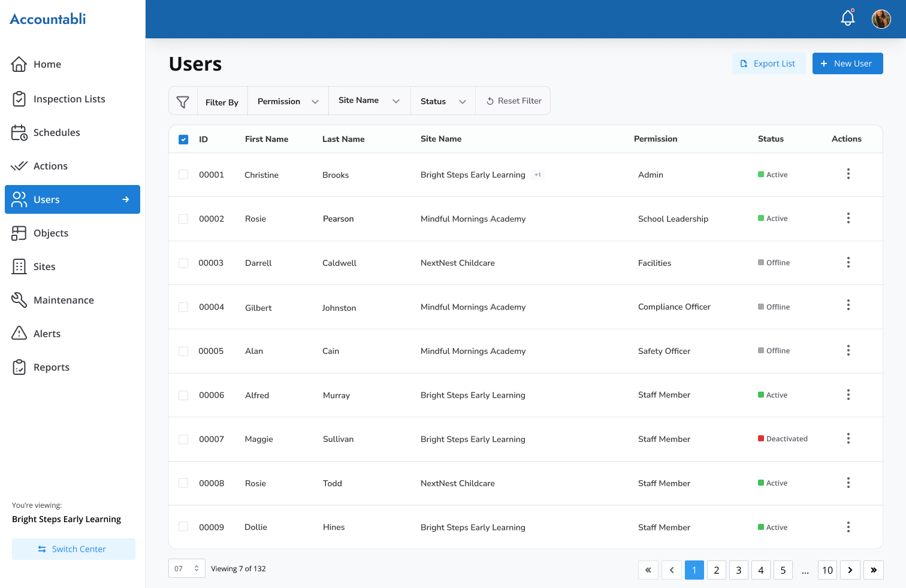The height and width of the screenshot is (588, 906).
Task: Go to page 5
Action: 783,570
